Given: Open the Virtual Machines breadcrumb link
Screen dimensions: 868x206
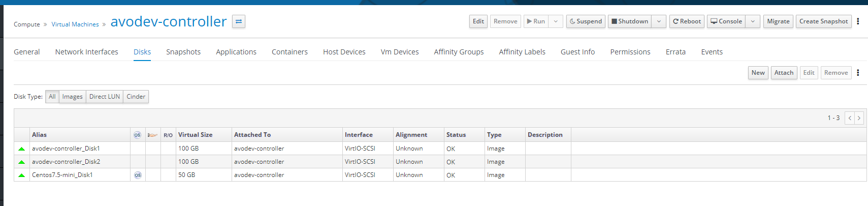Looking at the screenshot, I should [75, 24].
